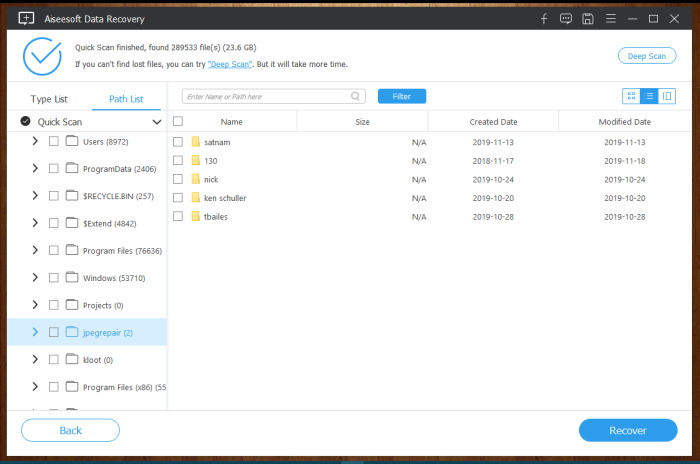The width and height of the screenshot is (700, 464).
Task: Click the feedback chat bubble icon
Action: [x=566, y=18]
